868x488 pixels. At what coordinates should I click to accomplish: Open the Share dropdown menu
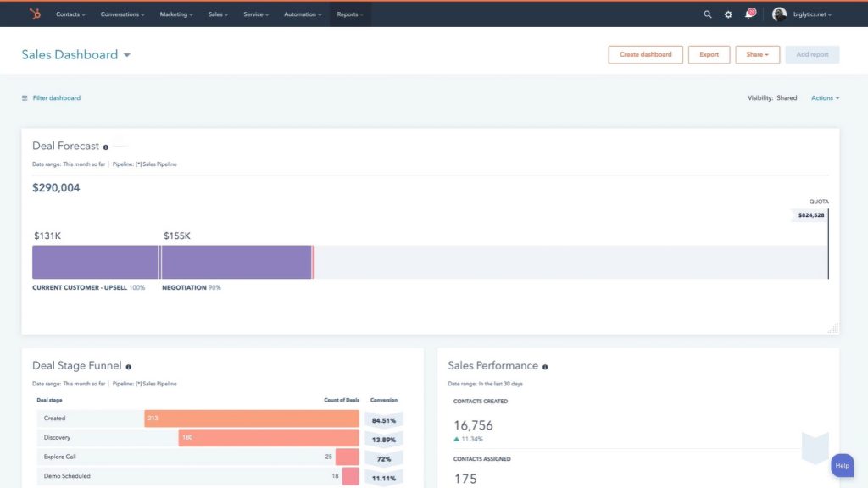757,54
